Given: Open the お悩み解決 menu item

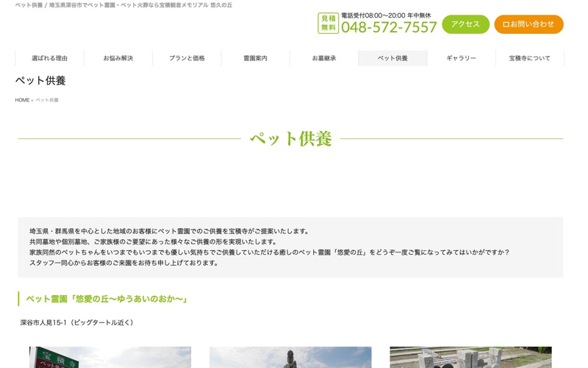Looking at the screenshot, I should coord(118,58).
